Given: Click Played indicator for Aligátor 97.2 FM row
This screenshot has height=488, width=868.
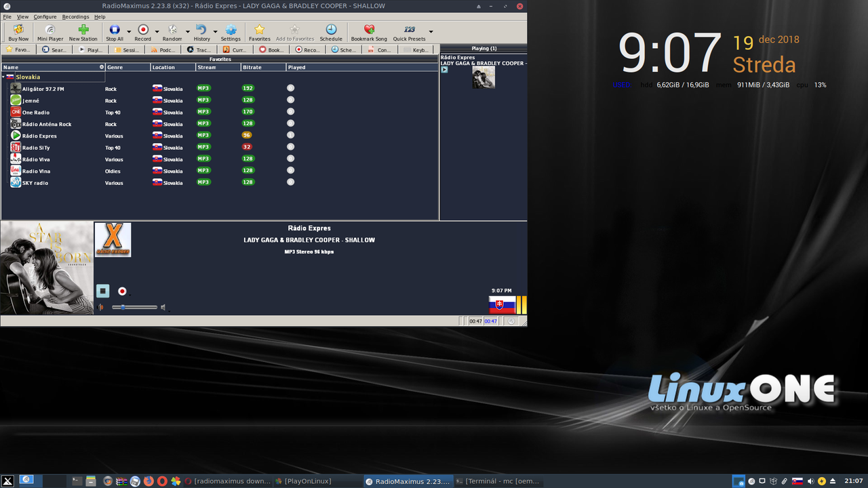Looking at the screenshot, I should click(290, 88).
